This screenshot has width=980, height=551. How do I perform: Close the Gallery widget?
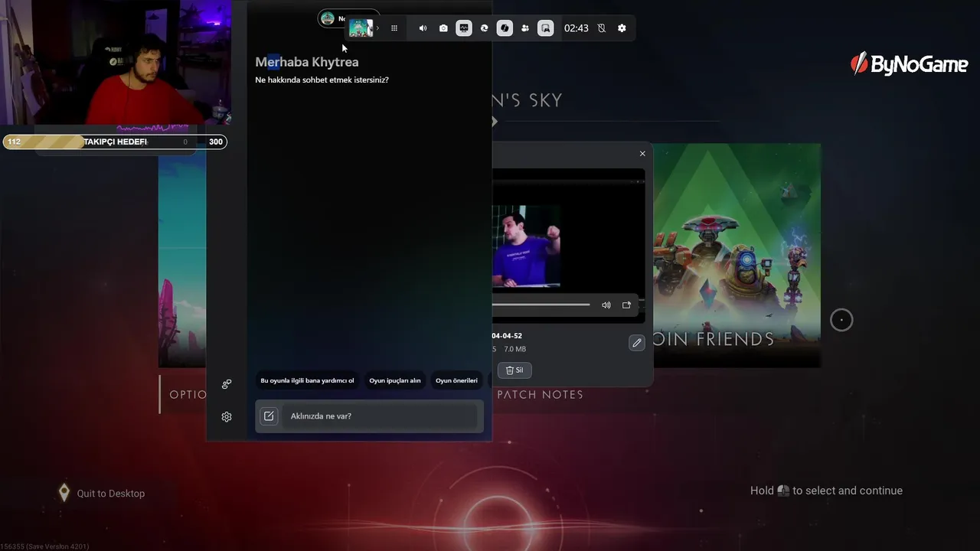tap(642, 154)
